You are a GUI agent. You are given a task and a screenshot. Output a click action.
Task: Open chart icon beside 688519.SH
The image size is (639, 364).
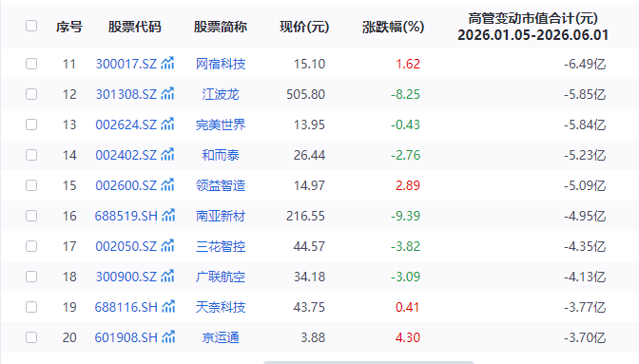(x=168, y=216)
